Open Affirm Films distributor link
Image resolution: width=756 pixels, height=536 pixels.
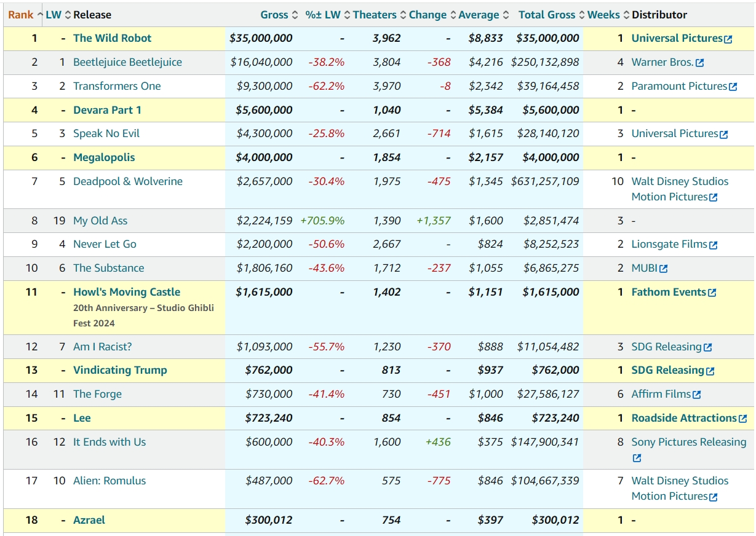coord(661,394)
